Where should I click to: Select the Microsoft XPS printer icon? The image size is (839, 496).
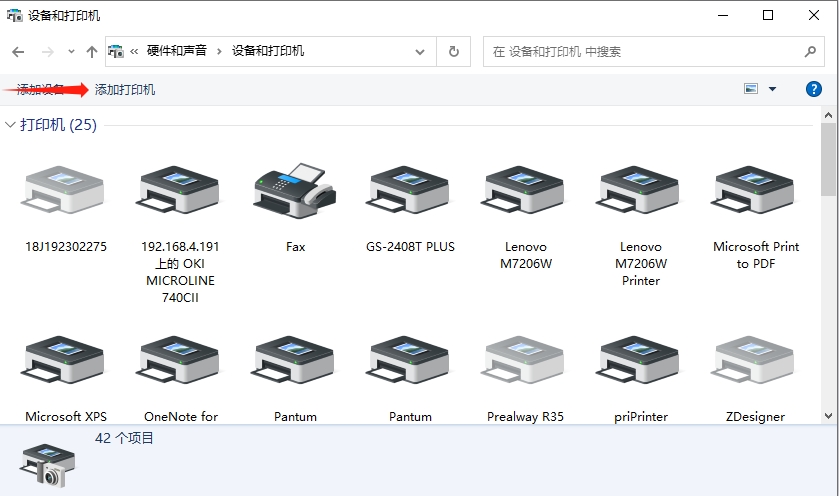pyautogui.click(x=63, y=360)
